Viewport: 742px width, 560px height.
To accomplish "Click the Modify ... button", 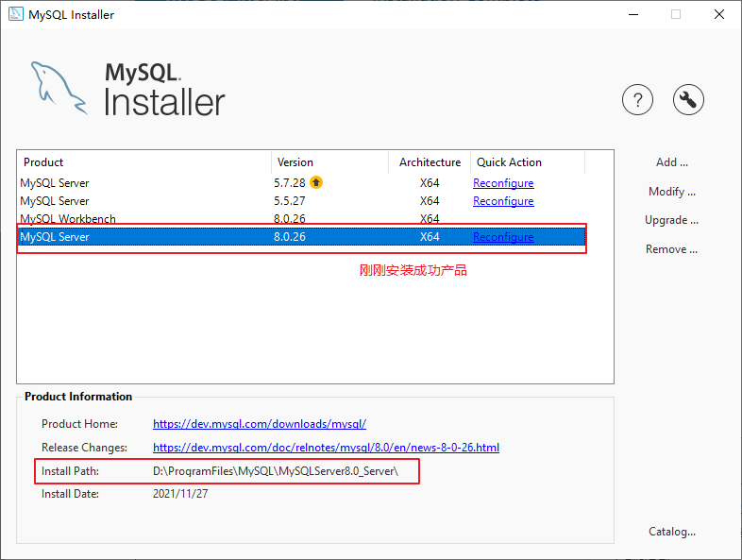I will point(671,192).
